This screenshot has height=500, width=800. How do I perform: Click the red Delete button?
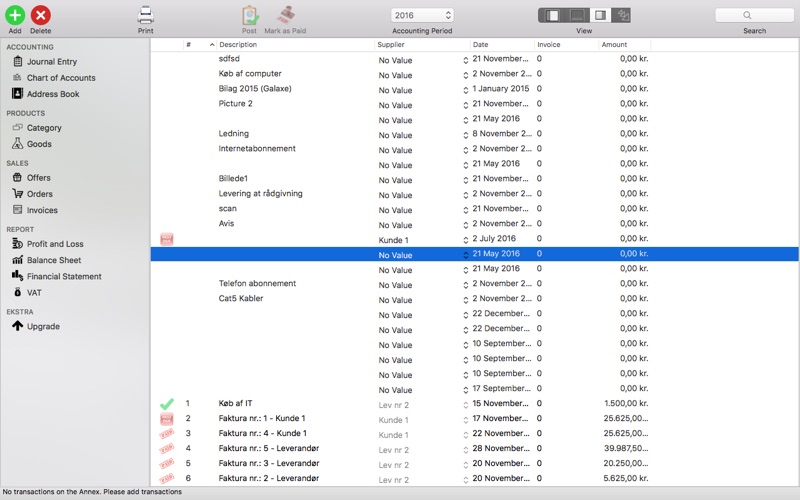(40, 15)
